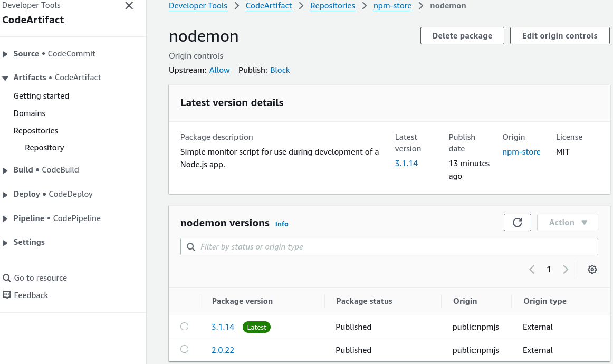Click the Edit origin controls button
This screenshot has width=613, height=364.
[x=559, y=35]
